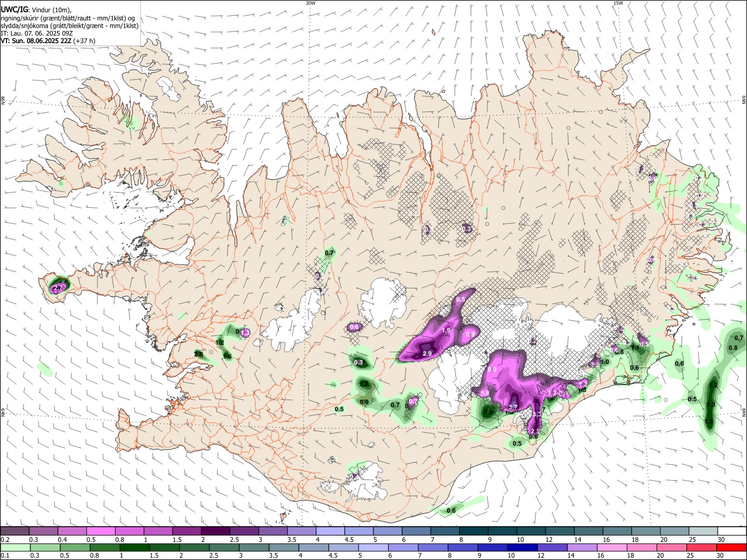Click the '15W' longitude label at top
Screen dimensions: 747x560
point(618,3)
